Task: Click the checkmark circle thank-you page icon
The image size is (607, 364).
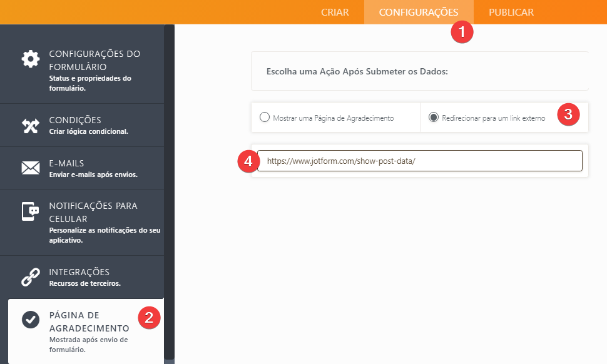Action: (x=31, y=319)
